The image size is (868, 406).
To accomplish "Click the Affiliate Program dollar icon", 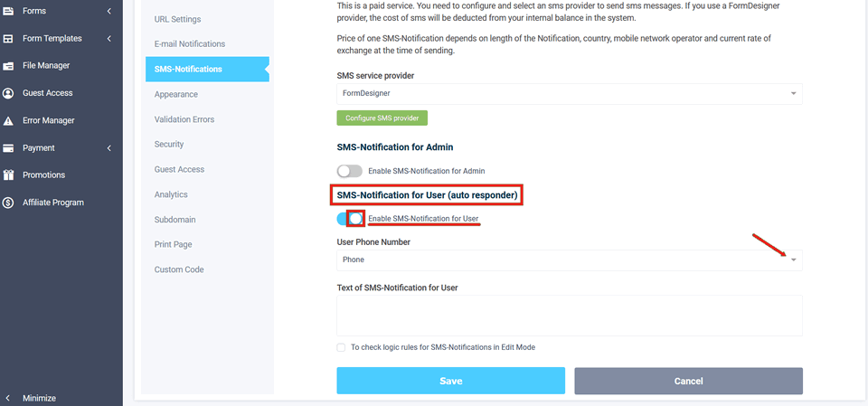I will pos(8,203).
